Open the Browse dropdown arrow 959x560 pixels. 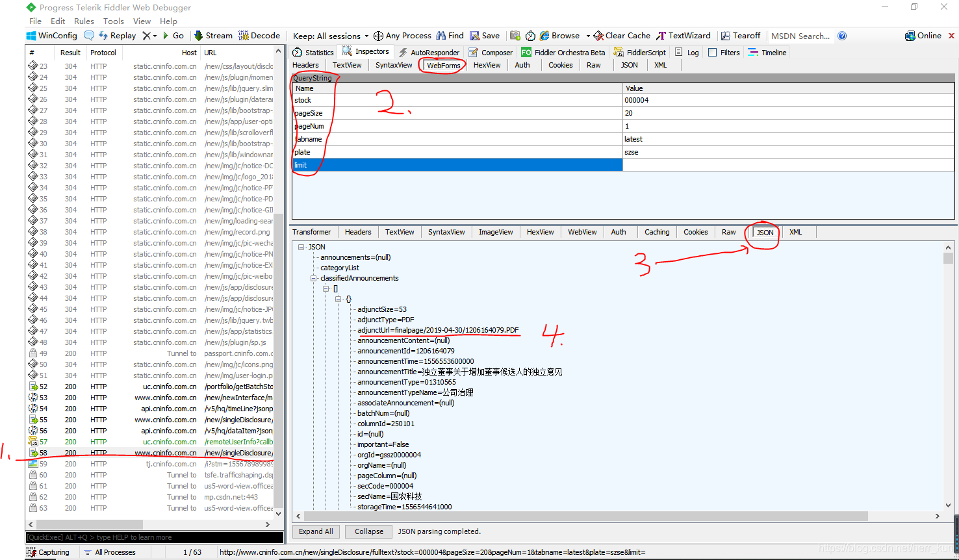pos(588,36)
